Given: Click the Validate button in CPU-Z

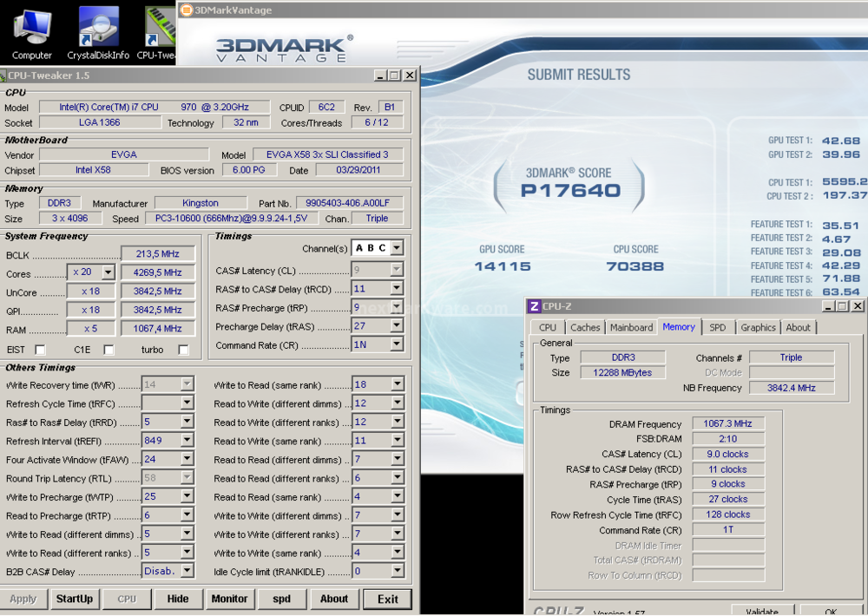Looking at the screenshot, I should [x=762, y=611].
